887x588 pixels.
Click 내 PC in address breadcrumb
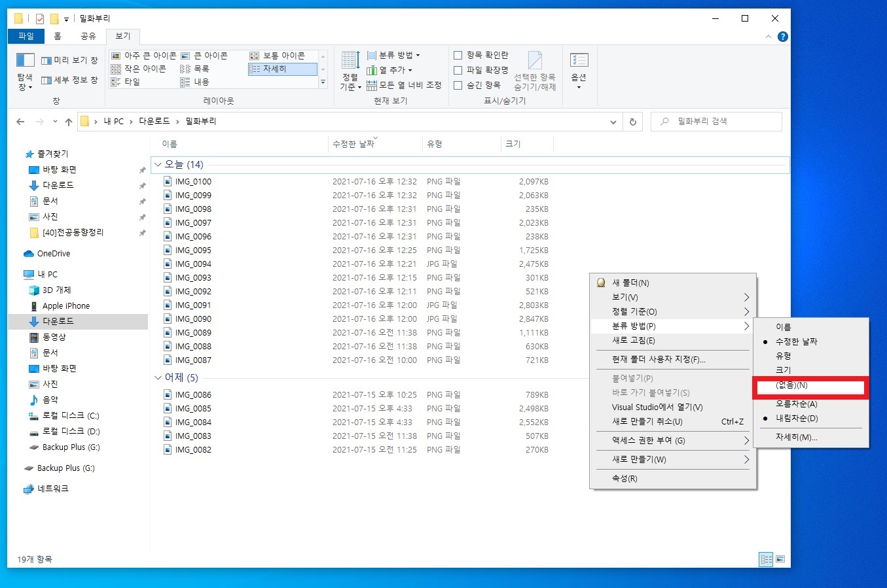(114, 122)
